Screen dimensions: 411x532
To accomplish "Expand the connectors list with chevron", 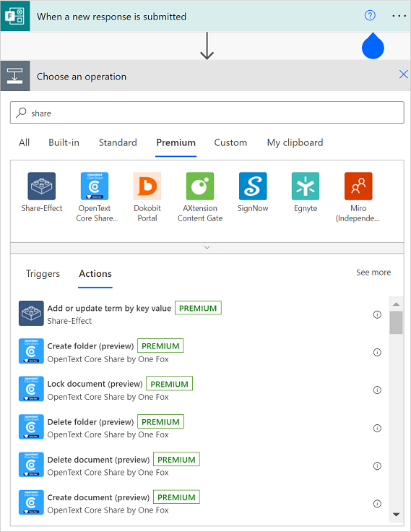I will (x=207, y=248).
